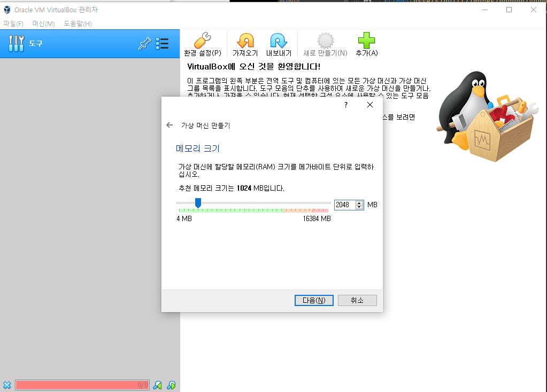The height and width of the screenshot is (392, 547).
Task: Minimize the VirtualBox manager window
Action: (485, 10)
